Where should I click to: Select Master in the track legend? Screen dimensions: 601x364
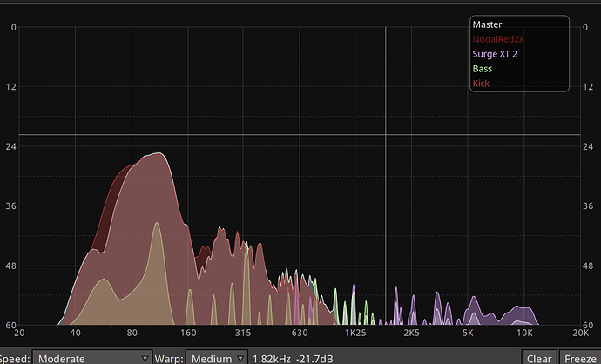487,24
